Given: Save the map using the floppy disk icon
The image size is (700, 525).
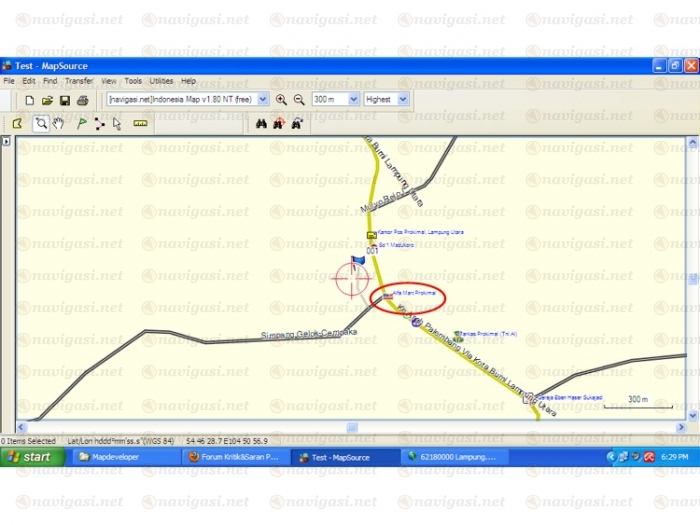Looking at the screenshot, I should click(65, 100).
